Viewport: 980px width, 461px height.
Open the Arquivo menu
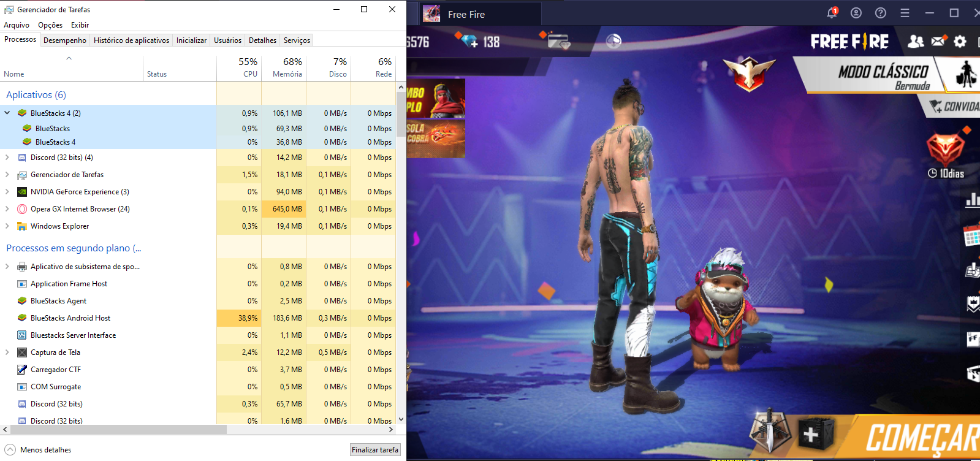click(x=17, y=25)
